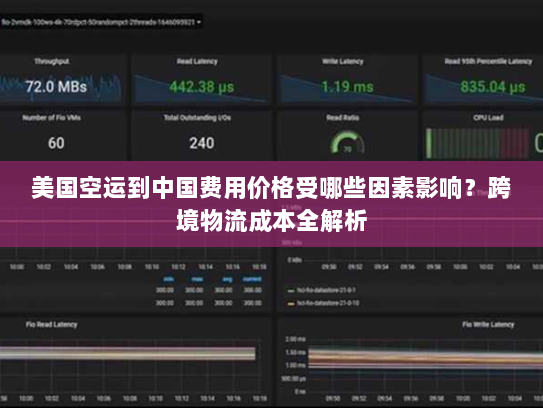Screen dimensions: 543x408
Task: Open the Fio Read Latency panel title
Action: (x=52, y=325)
